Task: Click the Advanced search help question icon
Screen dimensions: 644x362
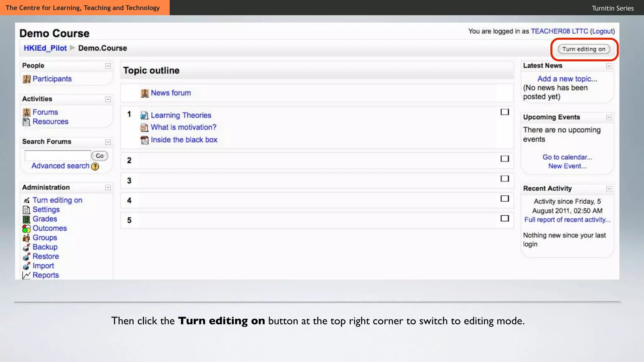Action: coord(95,167)
